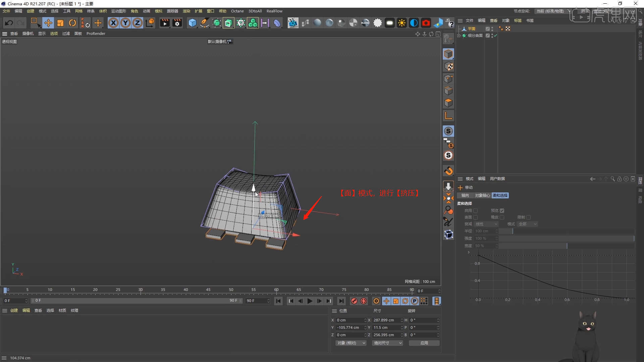Image resolution: width=644 pixels, height=362 pixels.
Task: Click the red camera icon in toolbar
Action: pos(426,23)
